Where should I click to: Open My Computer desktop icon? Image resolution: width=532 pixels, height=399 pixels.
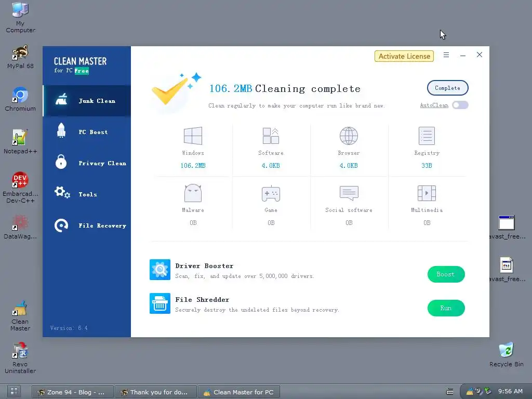pyautogui.click(x=20, y=18)
